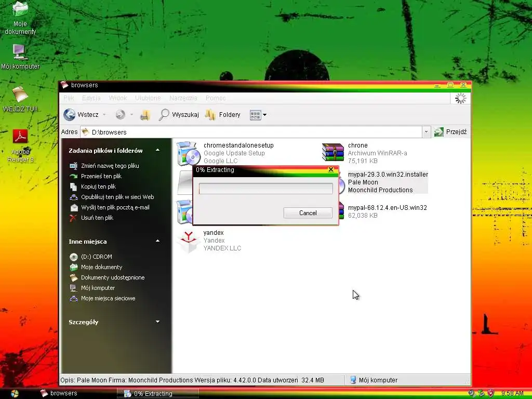Open the Pomoc menu

coord(216,98)
